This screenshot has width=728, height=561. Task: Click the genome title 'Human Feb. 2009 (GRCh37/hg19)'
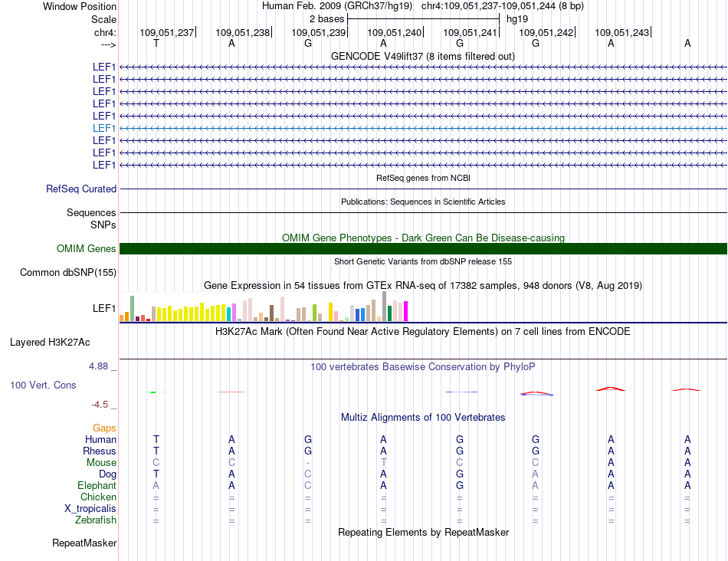point(337,6)
